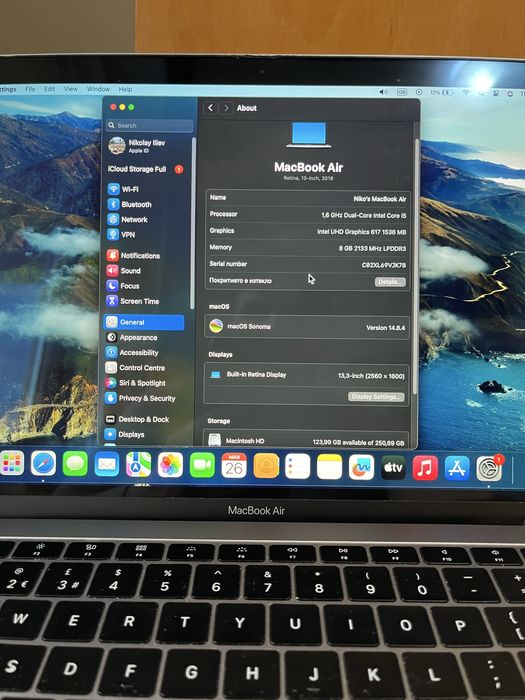Open iCloud Storage Full alert
Screen dimensions: 525x700
pyautogui.click(x=145, y=169)
